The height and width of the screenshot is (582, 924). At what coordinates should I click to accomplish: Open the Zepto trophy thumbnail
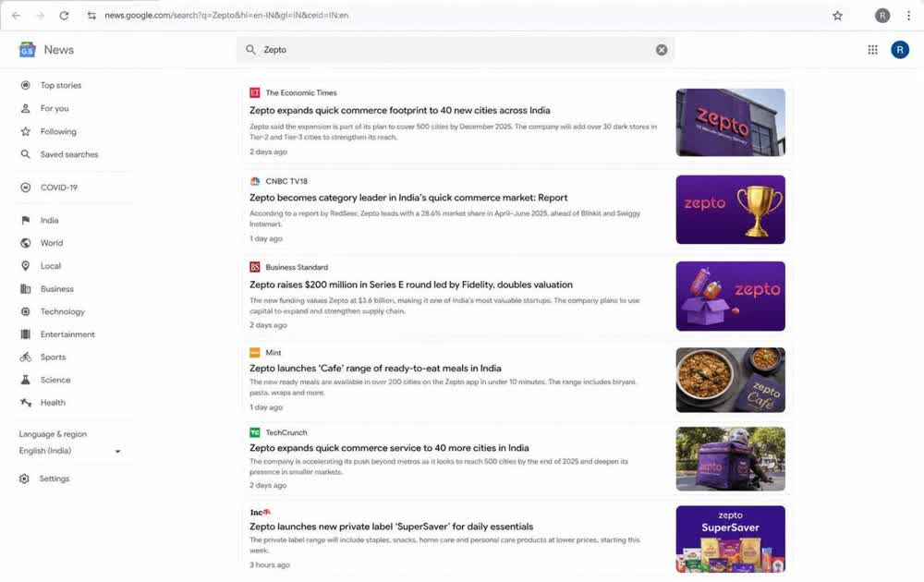(730, 209)
